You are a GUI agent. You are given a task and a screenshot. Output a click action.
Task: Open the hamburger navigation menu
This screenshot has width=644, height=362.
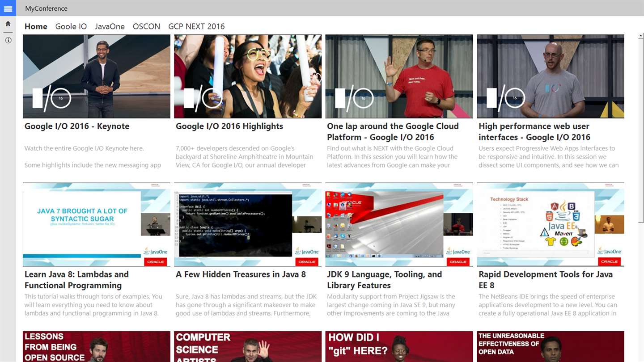8,8
